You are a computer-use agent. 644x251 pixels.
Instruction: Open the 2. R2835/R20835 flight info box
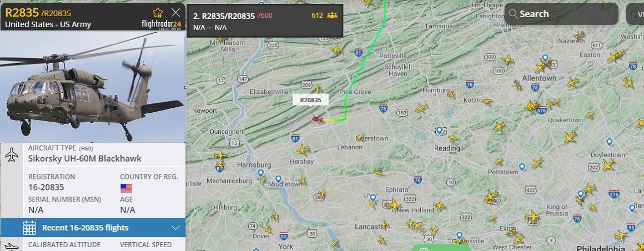[x=265, y=21]
